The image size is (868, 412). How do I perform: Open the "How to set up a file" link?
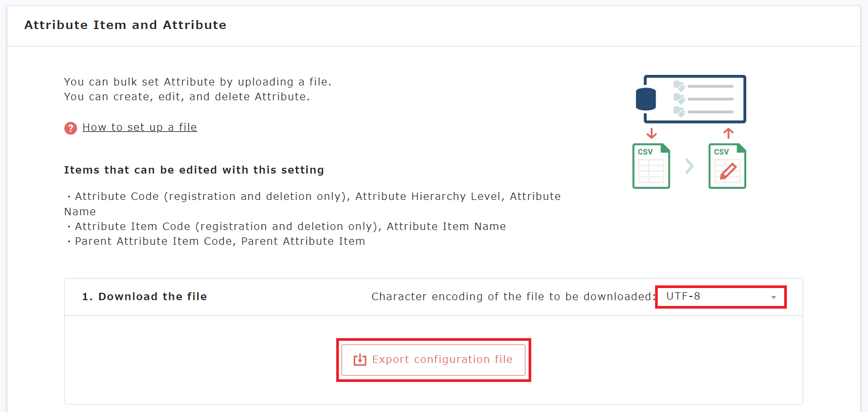coord(140,127)
